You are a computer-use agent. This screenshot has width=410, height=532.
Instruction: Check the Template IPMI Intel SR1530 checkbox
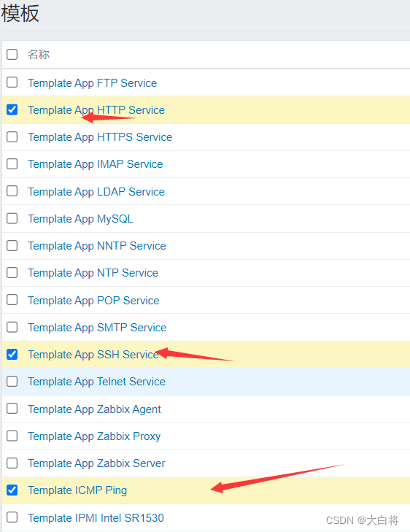click(12, 517)
